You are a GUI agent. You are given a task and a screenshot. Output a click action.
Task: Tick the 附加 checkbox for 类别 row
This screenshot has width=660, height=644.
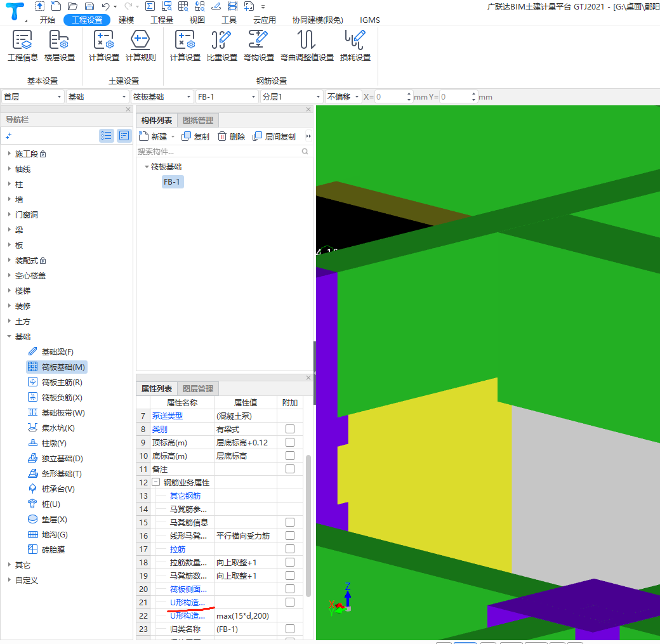click(x=289, y=429)
